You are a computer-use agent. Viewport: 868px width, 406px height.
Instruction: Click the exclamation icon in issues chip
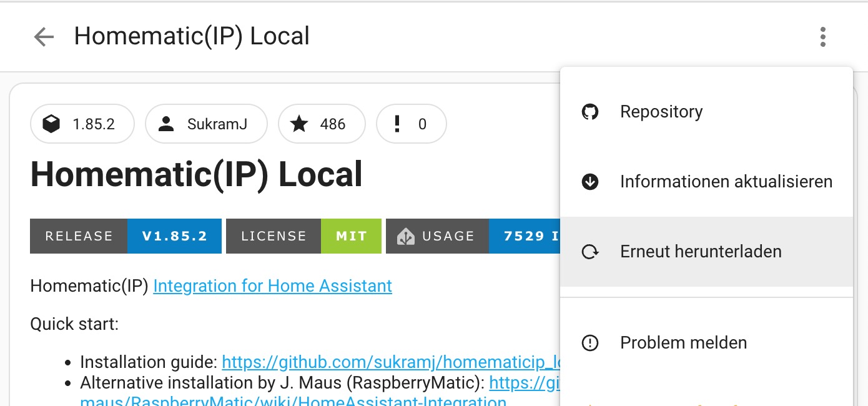click(x=397, y=124)
